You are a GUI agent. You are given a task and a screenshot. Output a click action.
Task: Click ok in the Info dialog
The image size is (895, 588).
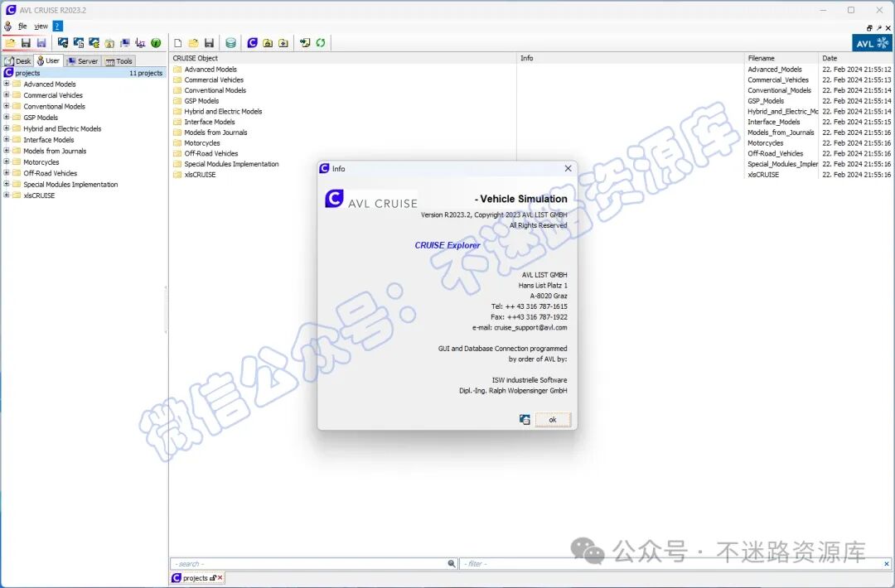553,420
